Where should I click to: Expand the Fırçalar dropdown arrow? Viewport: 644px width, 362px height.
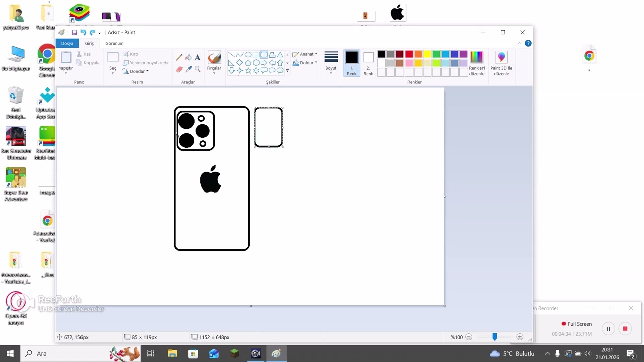pyautogui.click(x=214, y=73)
